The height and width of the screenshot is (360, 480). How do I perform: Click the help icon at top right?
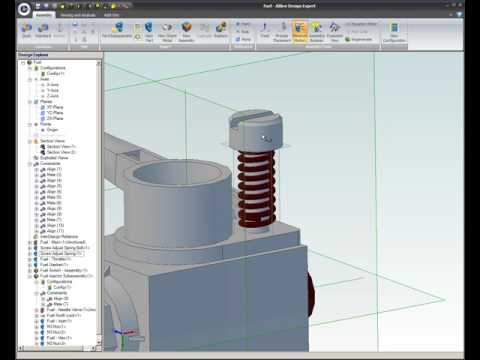(459, 15)
